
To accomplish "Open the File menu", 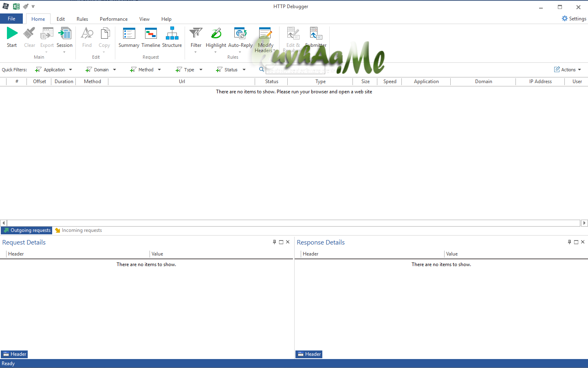I will point(11,19).
